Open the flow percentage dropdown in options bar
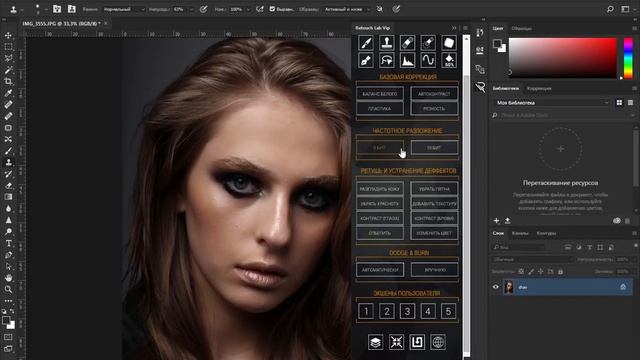The width and height of the screenshot is (640, 360). point(248,9)
